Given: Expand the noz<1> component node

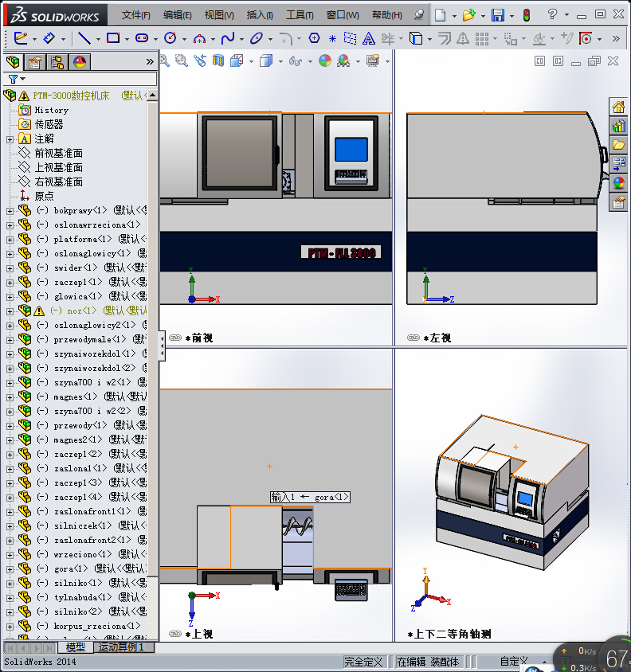Looking at the screenshot, I should click(x=10, y=311).
